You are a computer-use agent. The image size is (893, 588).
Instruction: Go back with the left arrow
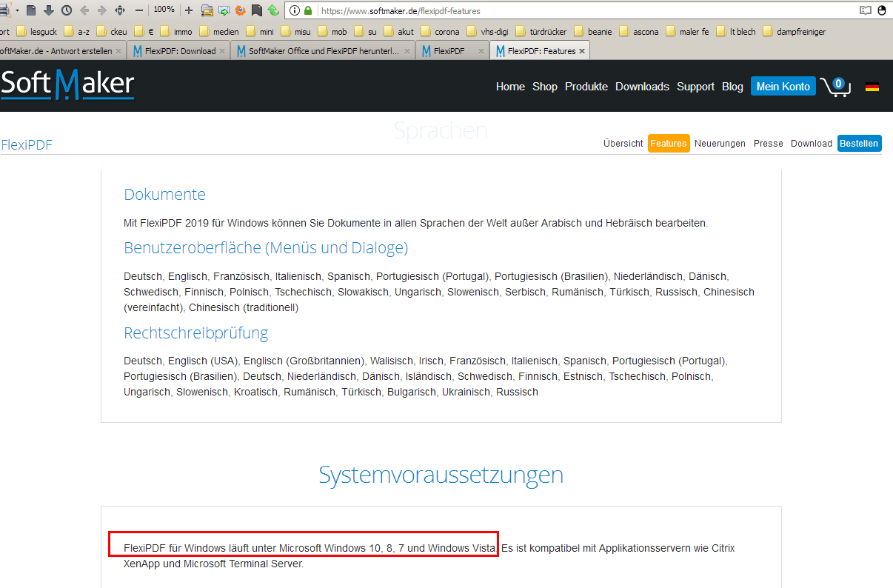(x=84, y=10)
